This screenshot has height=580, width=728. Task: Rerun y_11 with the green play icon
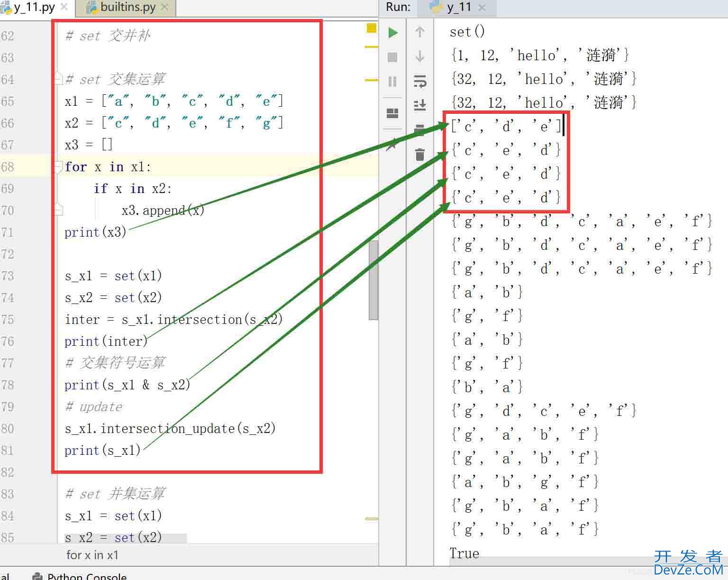pyautogui.click(x=393, y=33)
